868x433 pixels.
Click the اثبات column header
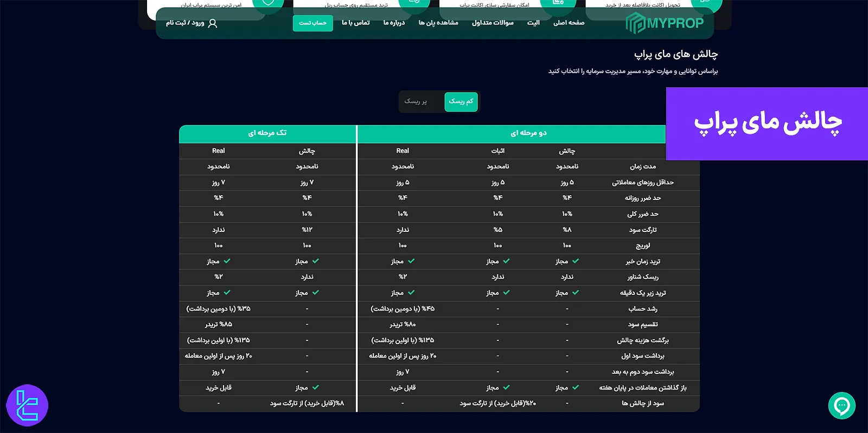click(x=498, y=151)
